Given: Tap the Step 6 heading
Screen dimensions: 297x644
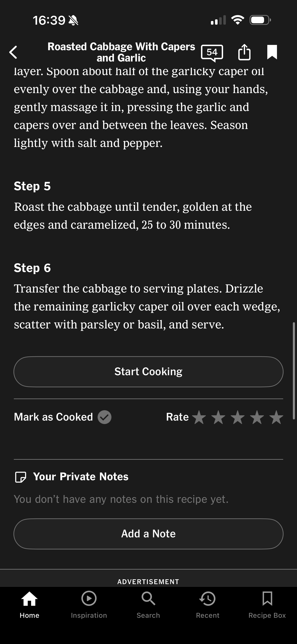Looking at the screenshot, I should click(x=32, y=268).
